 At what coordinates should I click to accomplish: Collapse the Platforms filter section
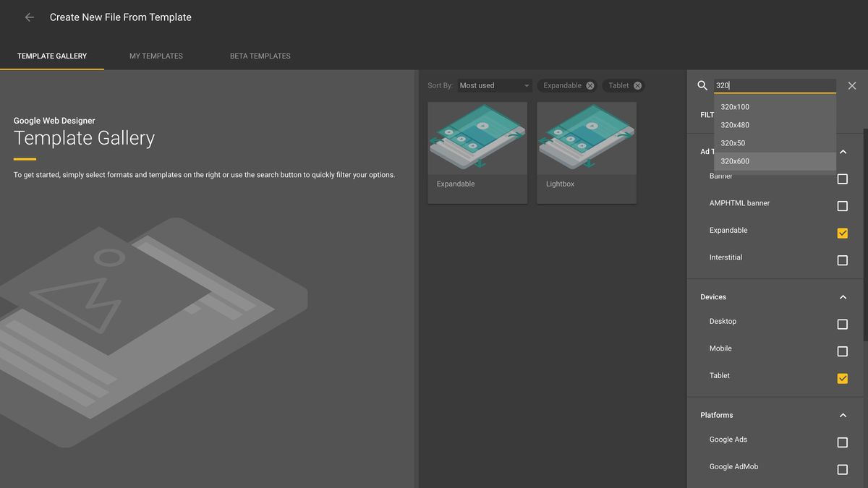click(x=842, y=415)
